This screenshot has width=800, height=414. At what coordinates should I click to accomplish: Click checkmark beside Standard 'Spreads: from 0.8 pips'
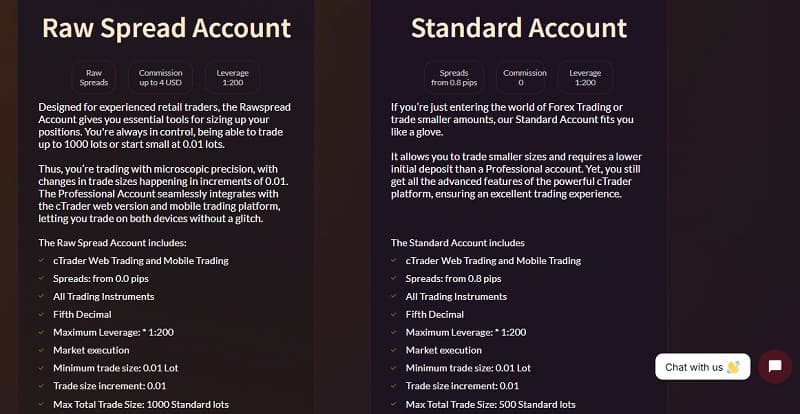(394, 279)
